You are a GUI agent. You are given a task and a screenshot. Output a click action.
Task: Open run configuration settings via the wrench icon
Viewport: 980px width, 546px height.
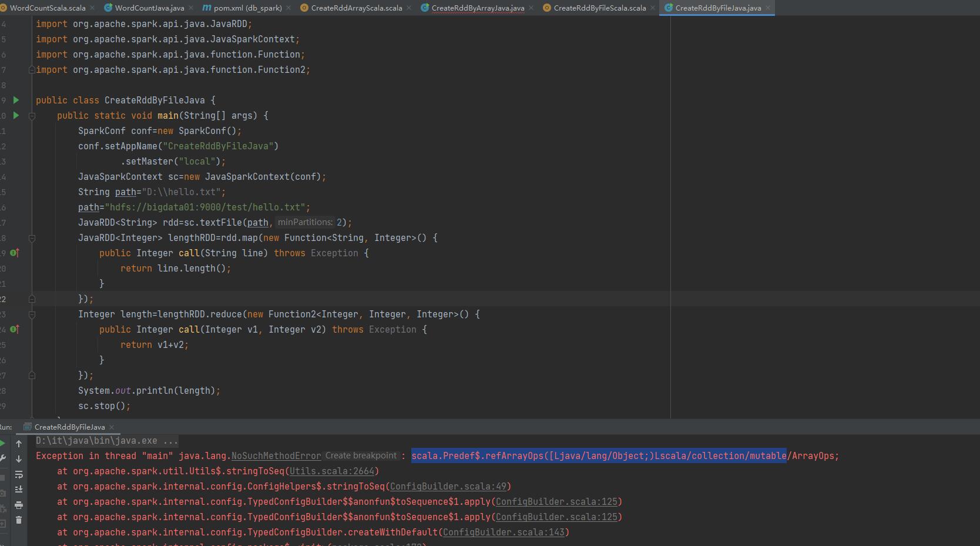2,458
